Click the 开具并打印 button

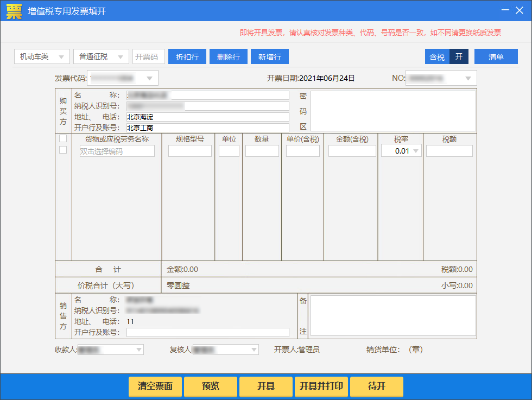pyautogui.click(x=321, y=386)
